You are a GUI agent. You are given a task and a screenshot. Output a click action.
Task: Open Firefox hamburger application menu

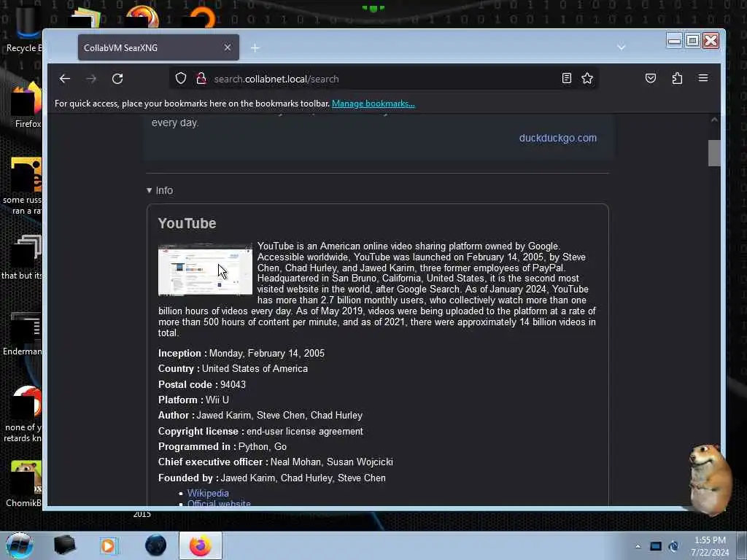[703, 78]
